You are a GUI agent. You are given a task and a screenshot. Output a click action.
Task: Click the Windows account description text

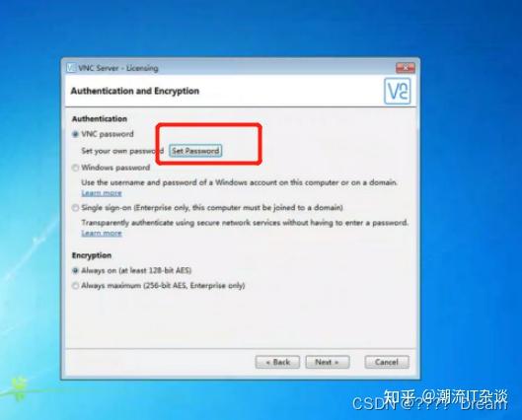240,182
